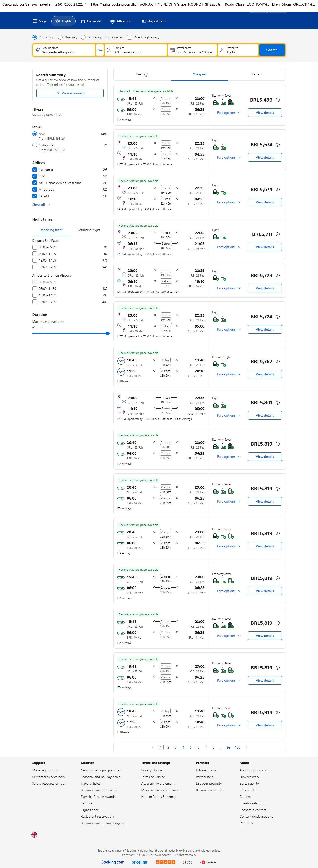Click the calendar icon in Travel dates
This screenshot has height=868, width=318.
pyautogui.click(x=172, y=50)
